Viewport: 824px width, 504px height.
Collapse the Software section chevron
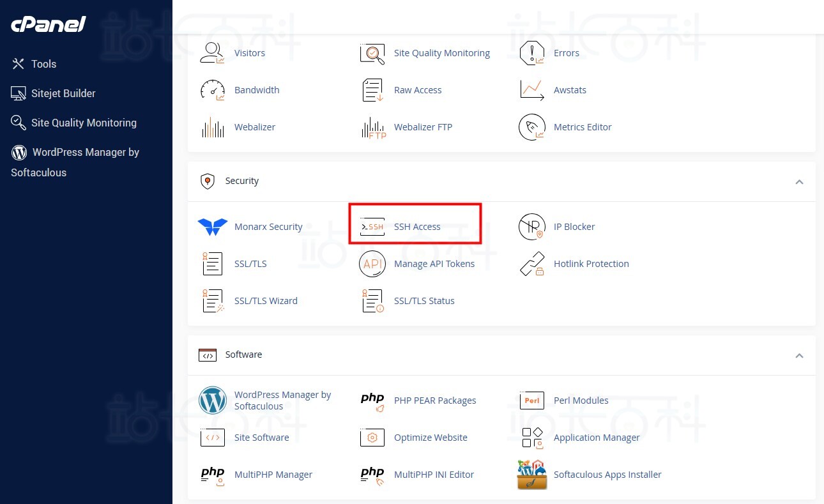799,356
